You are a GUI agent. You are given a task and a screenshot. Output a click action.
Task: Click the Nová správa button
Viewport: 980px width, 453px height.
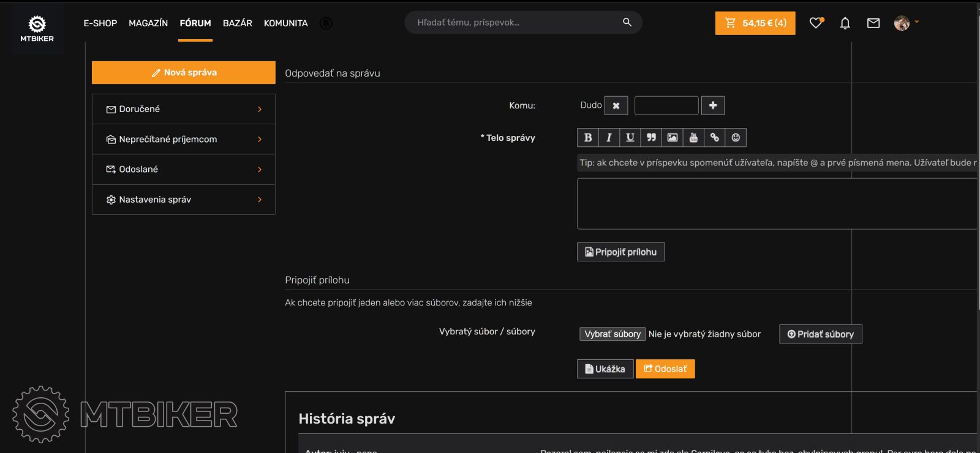pos(184,72)
